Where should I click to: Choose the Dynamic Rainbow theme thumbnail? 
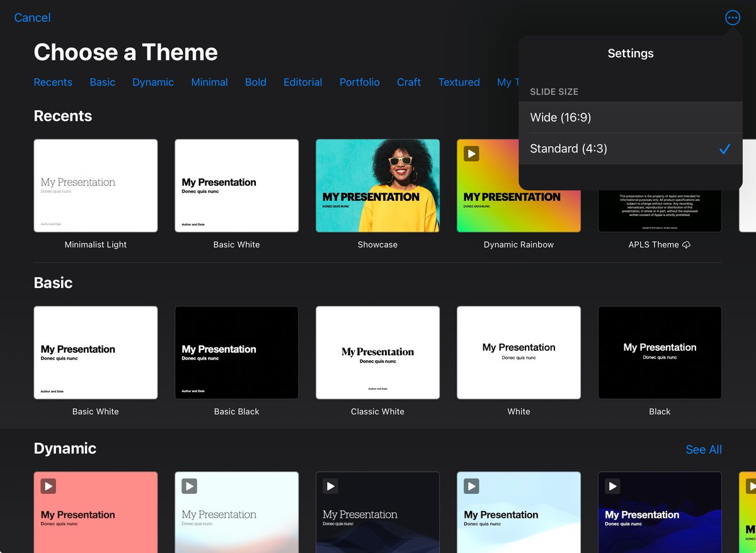[x=519, y=186]
